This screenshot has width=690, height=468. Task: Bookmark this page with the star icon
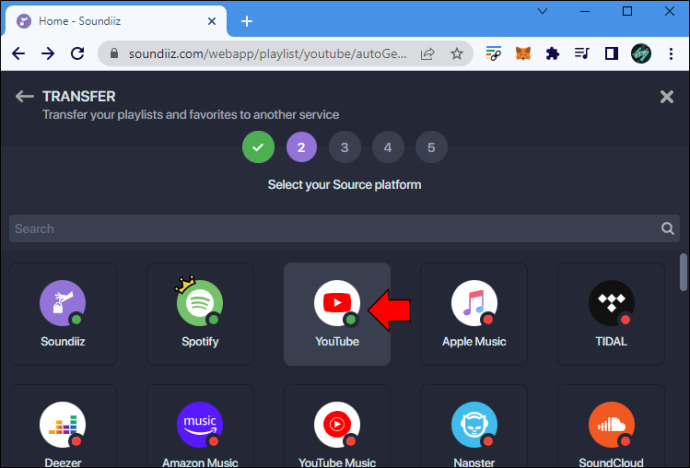tap(457, 54)
